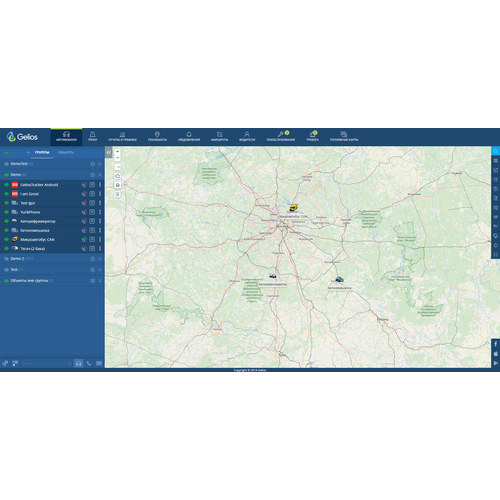The image size is (500, 500).
Task: Toggle visibility of the Demo group
Action: (6, 175)
